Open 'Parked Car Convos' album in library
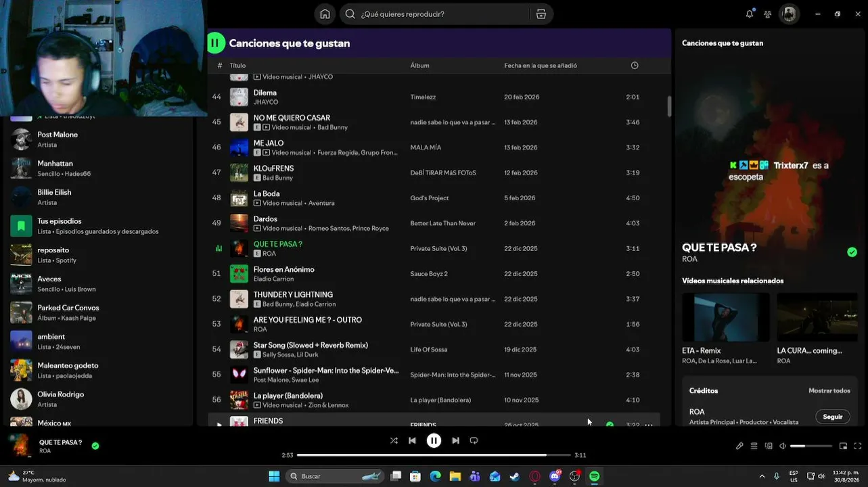The width and height of the screenshot is (868, 487). [x=98, y=312]
